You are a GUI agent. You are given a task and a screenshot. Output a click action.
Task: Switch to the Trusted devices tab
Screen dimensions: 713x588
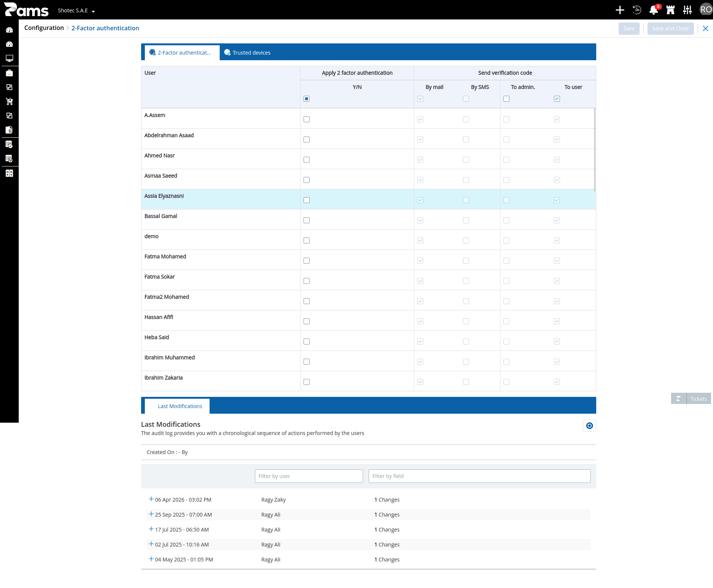[x=247, y=52]
